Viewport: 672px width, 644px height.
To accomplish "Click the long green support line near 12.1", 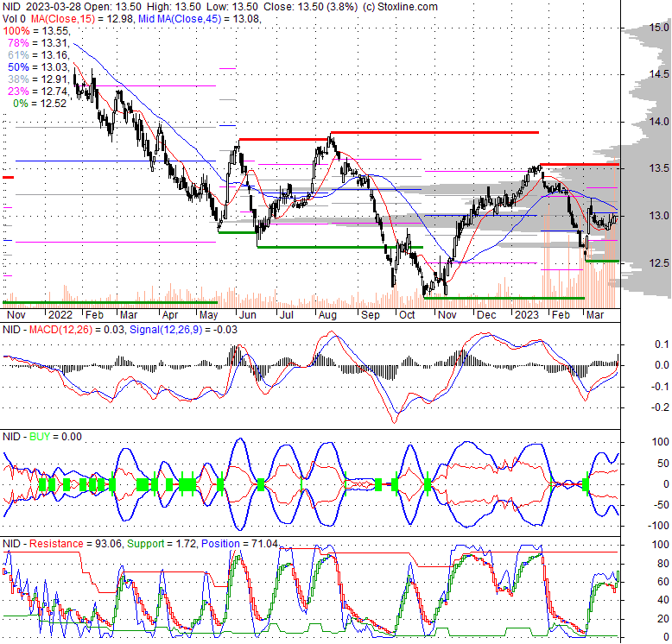I will coord(504,298).
